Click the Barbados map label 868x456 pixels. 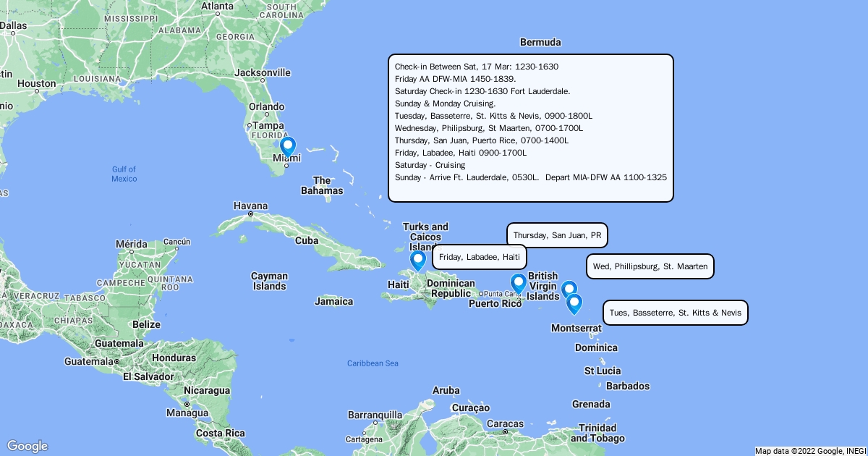tap(628, 386)
